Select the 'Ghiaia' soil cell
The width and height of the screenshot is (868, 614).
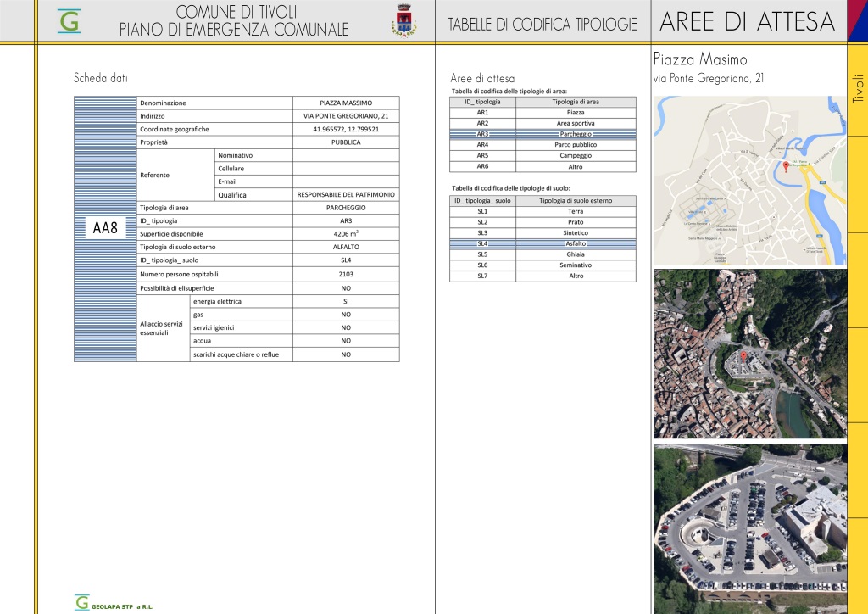pos(576,254)
